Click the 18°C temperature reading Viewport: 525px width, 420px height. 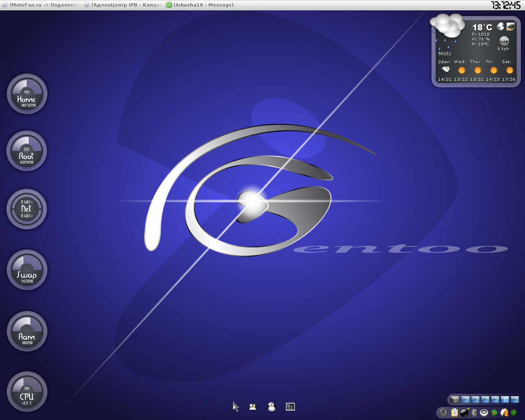[x=482, y=27]
